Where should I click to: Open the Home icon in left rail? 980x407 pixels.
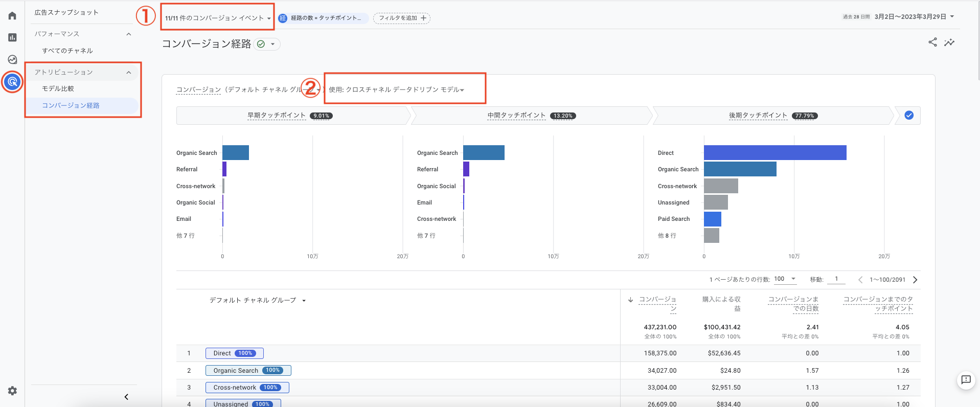12,16
